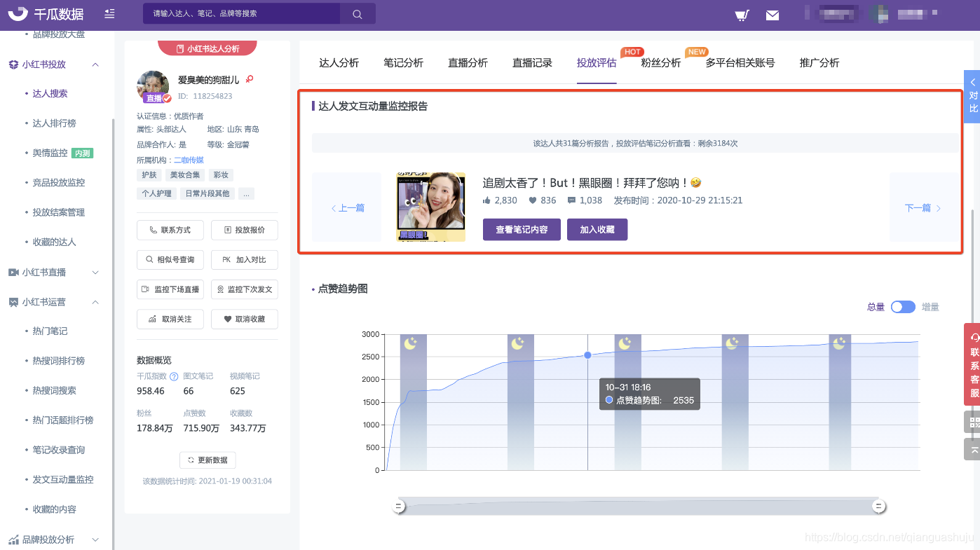
Task: Expand the 小红书直播 sidebar section
Action: 95,273
